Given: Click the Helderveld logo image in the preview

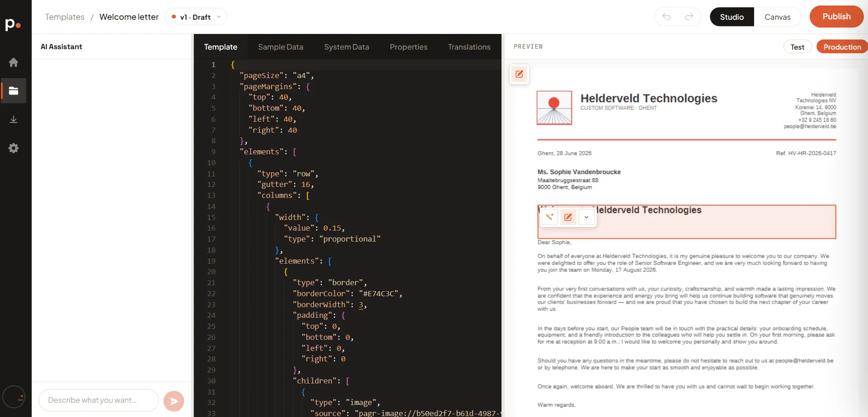Looking at the screenshot, I should [554, 108].
